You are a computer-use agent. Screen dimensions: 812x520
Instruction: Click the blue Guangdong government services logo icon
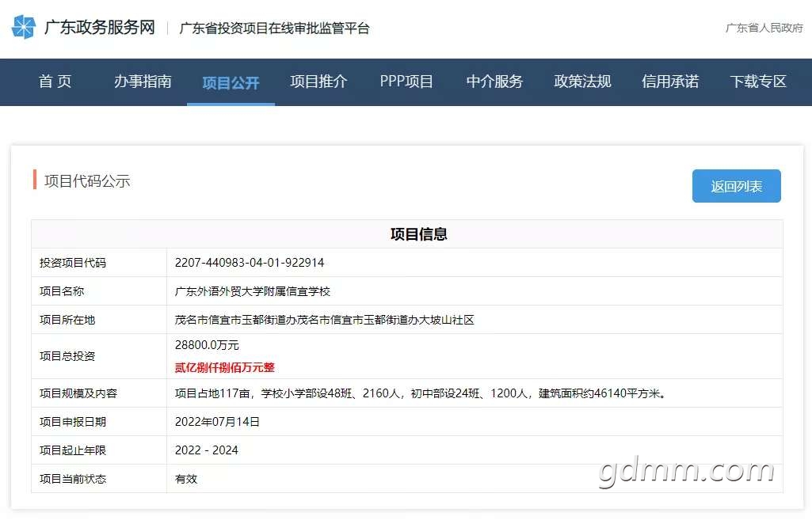23,28
